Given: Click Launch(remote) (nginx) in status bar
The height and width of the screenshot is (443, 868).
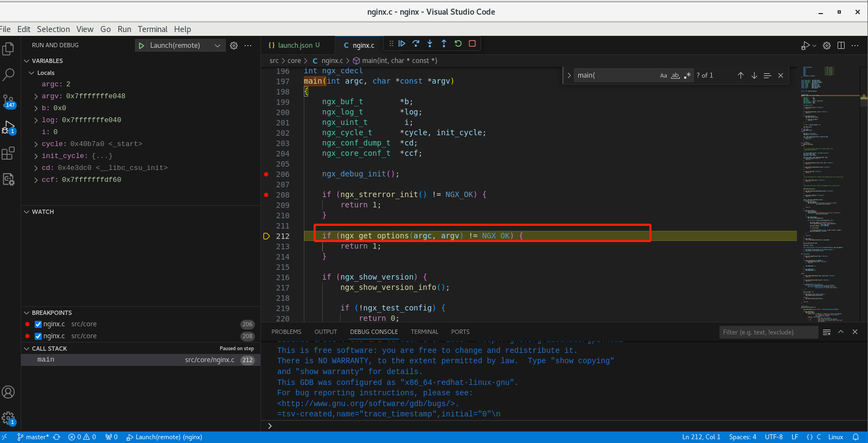Looking at the screenshot, I should tap(164, 437).
